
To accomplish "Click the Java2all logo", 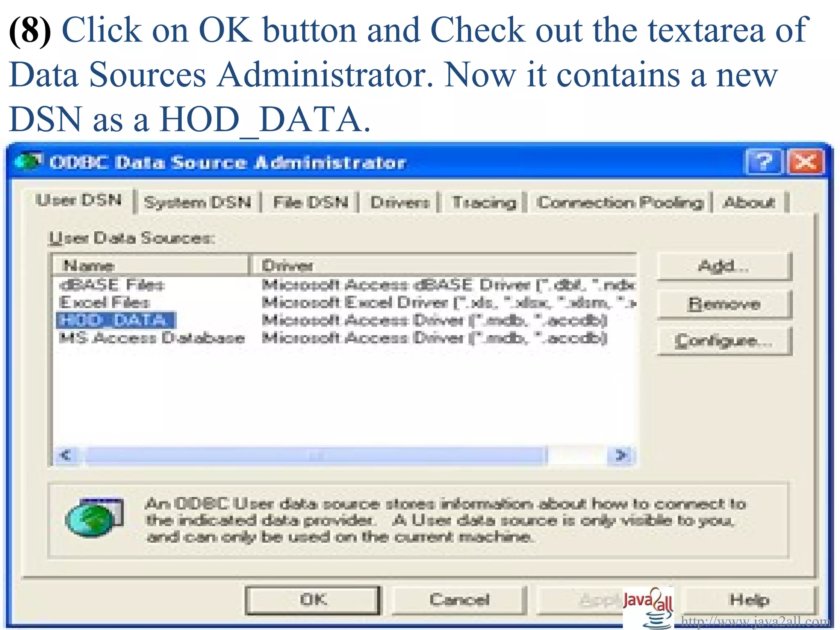I will pyautogui.click(x=649, y=607).
